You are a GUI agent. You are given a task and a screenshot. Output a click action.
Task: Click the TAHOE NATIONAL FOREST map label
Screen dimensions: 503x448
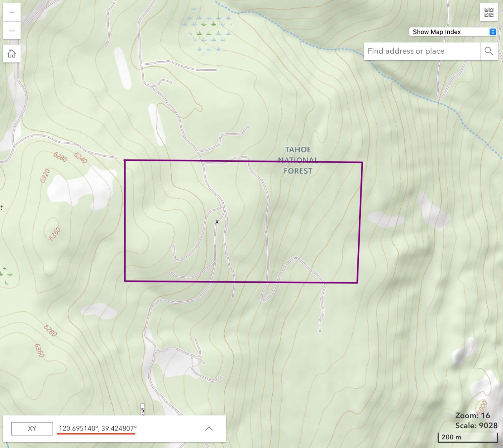pos(298,160)
